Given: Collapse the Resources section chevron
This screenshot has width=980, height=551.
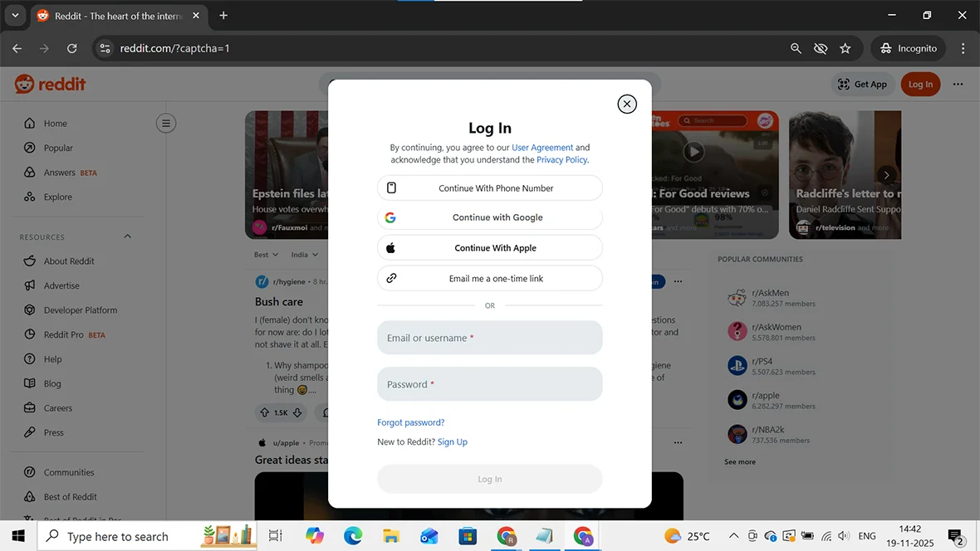Looking at the screenshot, I should click(128, 236).
